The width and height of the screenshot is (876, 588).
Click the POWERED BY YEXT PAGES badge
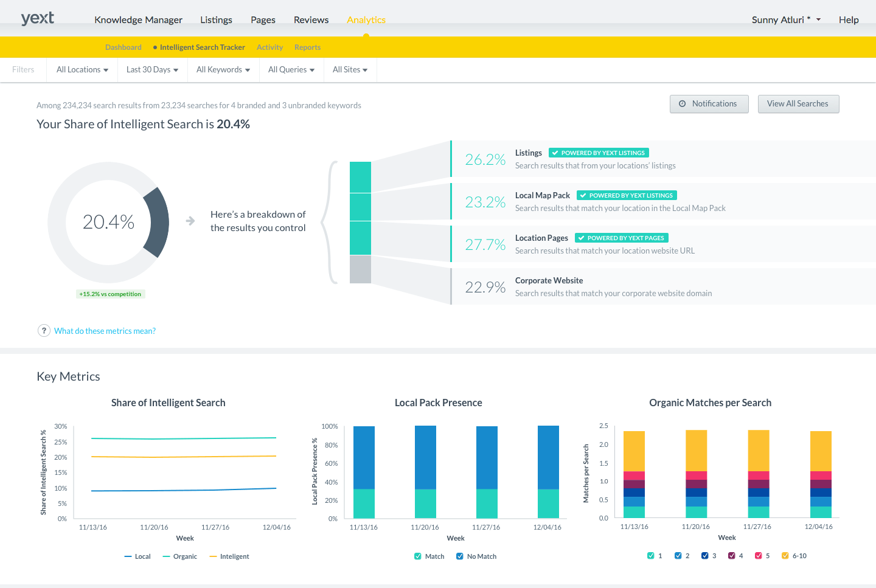tap(621, 238)
